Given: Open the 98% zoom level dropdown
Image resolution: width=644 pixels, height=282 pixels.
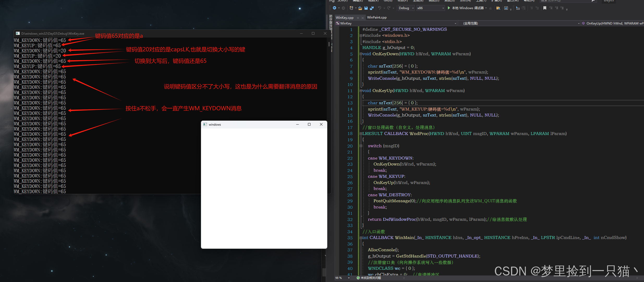Looking at the screenshot, I should coord(349,278).
